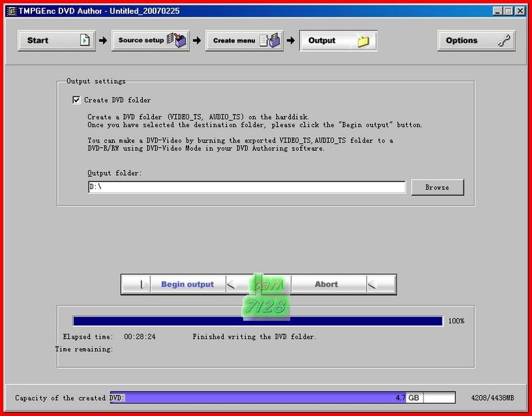This screenshot has height=416, width=532.
Task: Maximize the TMPGEnc DVD Author window
Action: pos(508,11)
